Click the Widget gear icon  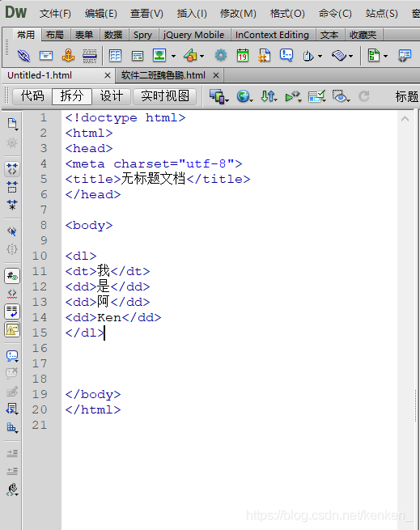coord(221,55)
